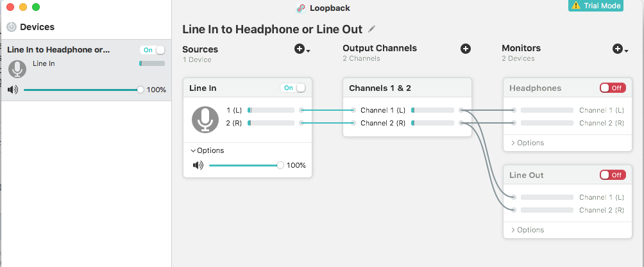644x267 pixels.
Task: Click the '1 Device' label under Sources
Action: tap(197, 60)
